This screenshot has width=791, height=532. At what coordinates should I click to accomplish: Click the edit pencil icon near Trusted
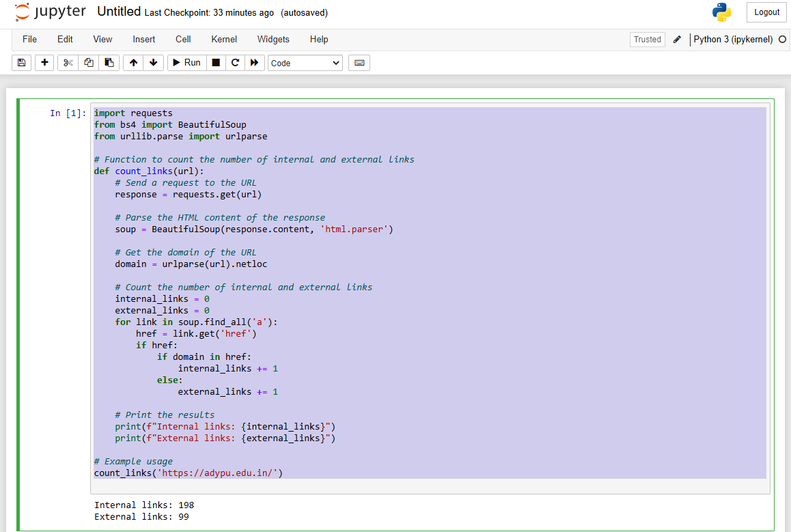tap(677, 40)
